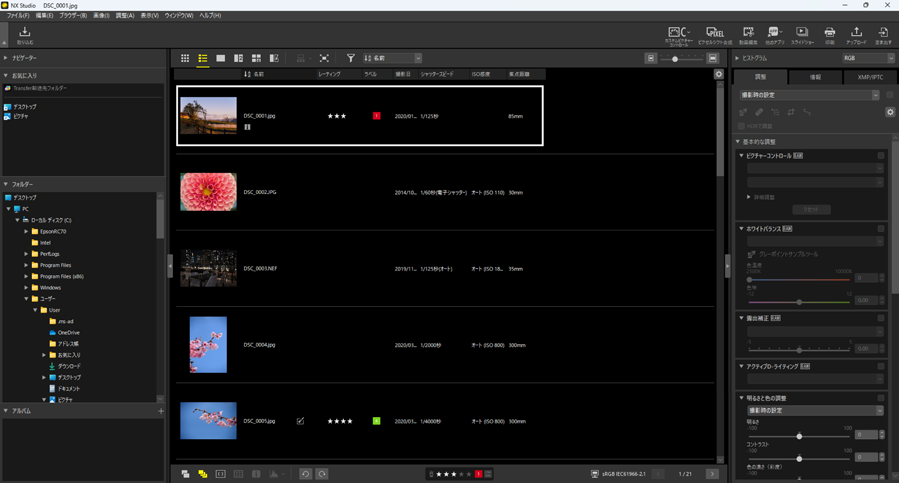Click the シャッタースピード column header

[437, 74]
